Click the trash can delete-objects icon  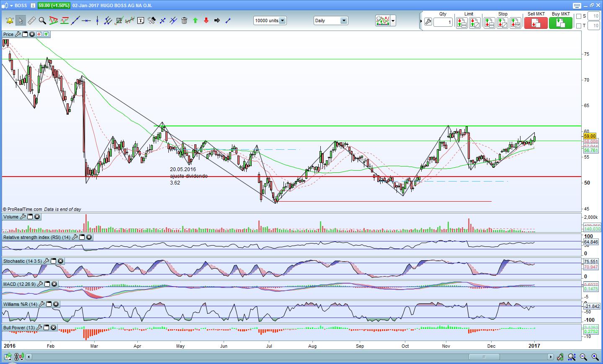(184, 21)
